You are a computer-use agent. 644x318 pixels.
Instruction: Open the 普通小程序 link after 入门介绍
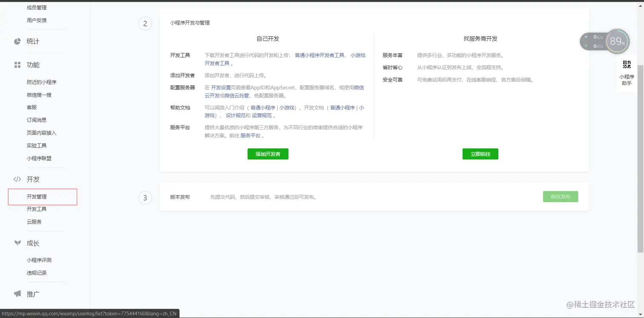(x=263, y=108)
